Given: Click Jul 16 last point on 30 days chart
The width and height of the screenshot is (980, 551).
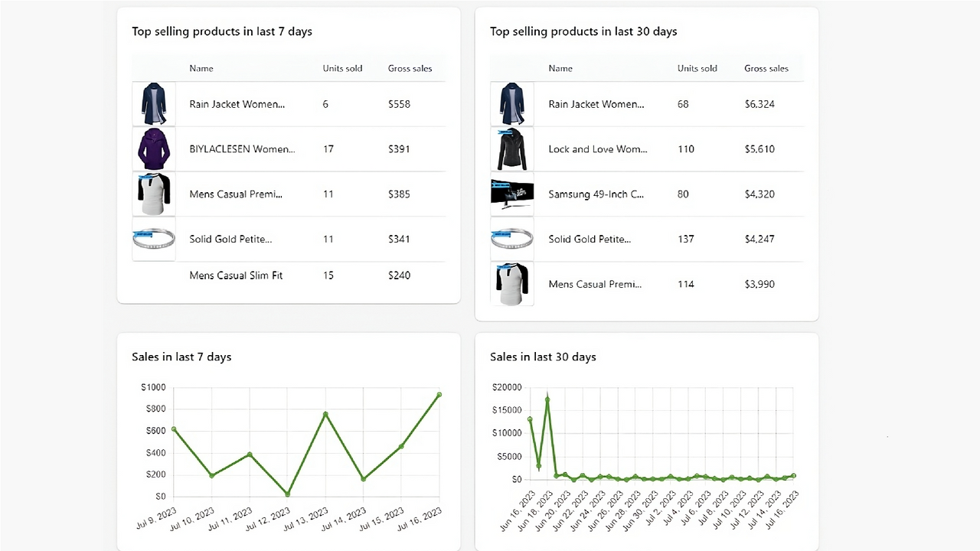Looking at the screenshot, I should click(x=794, y=476).
